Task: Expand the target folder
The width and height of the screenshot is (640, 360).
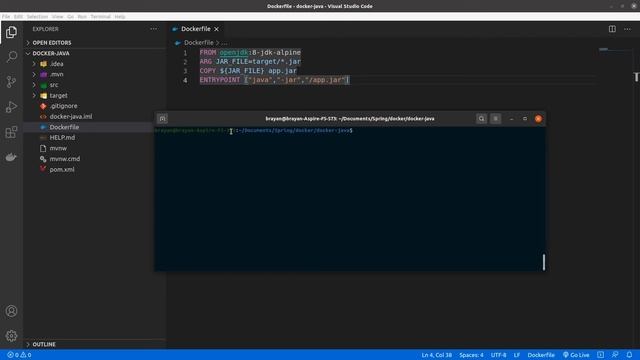Action: coord(58,96)
